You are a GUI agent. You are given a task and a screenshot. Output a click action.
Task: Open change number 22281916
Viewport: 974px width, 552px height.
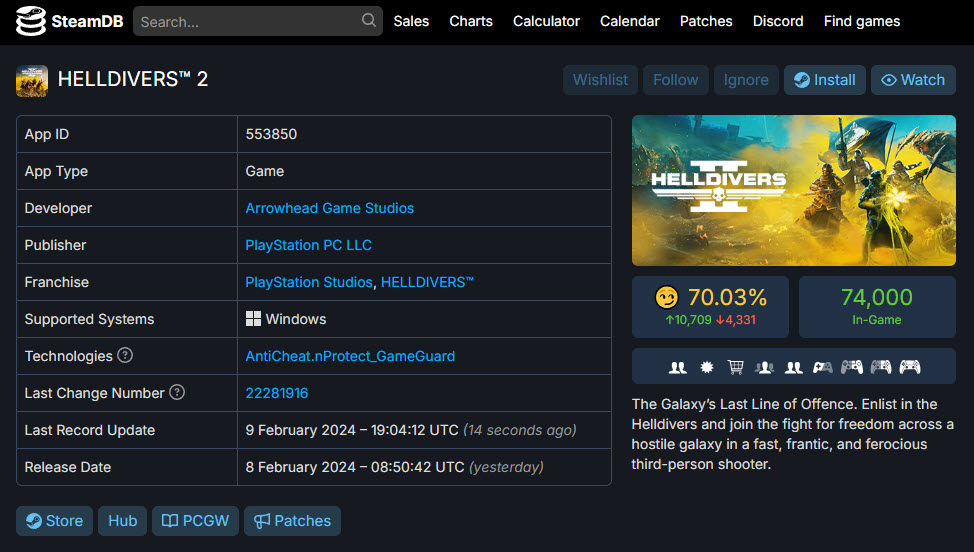point(277,393)
